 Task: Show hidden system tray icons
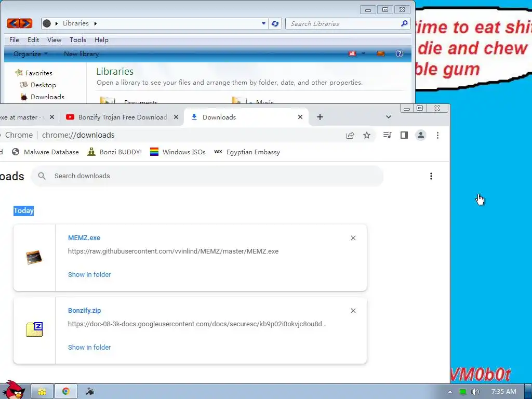(450, 392)
